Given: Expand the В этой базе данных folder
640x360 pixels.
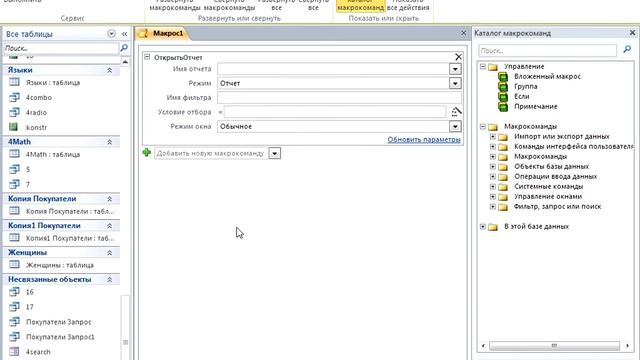Looking at the screenshot, I should (x=483, y=226).
